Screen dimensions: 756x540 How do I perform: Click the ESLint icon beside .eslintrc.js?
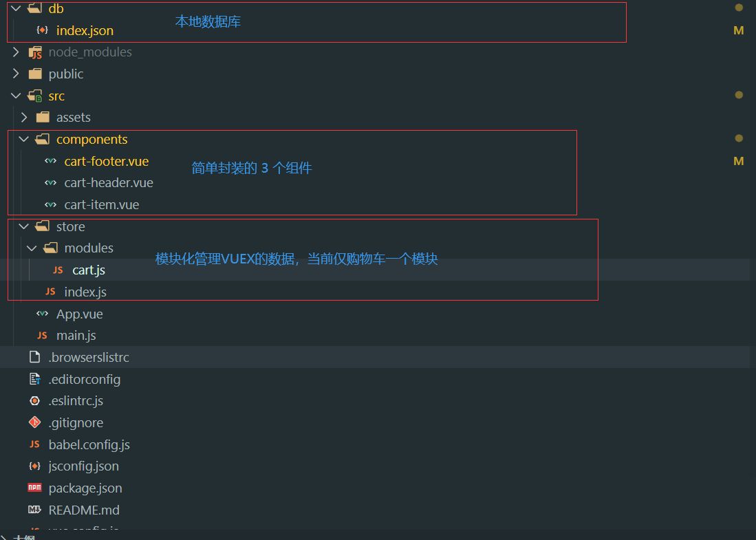[x=34, y=400]
